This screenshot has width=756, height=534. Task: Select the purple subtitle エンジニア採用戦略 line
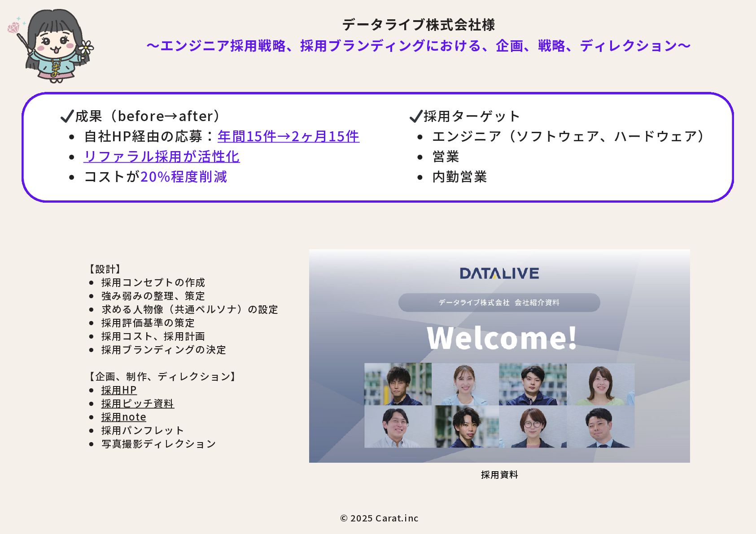pos(419,46)
